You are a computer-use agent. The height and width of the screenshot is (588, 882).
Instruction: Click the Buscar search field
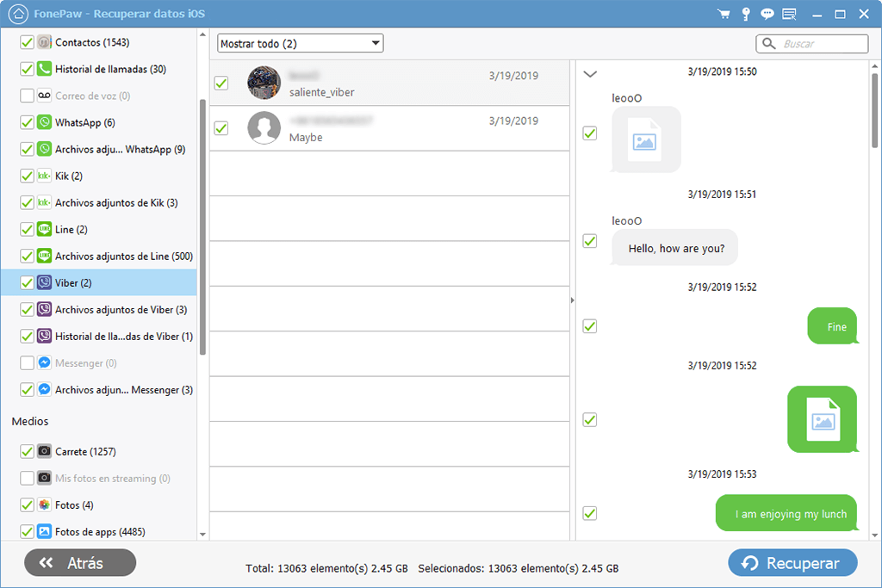[811, 43]
